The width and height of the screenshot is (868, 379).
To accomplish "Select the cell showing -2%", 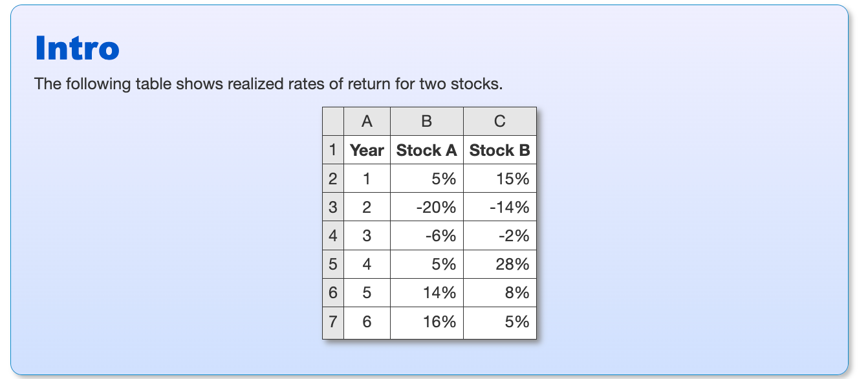I will 500,235.
